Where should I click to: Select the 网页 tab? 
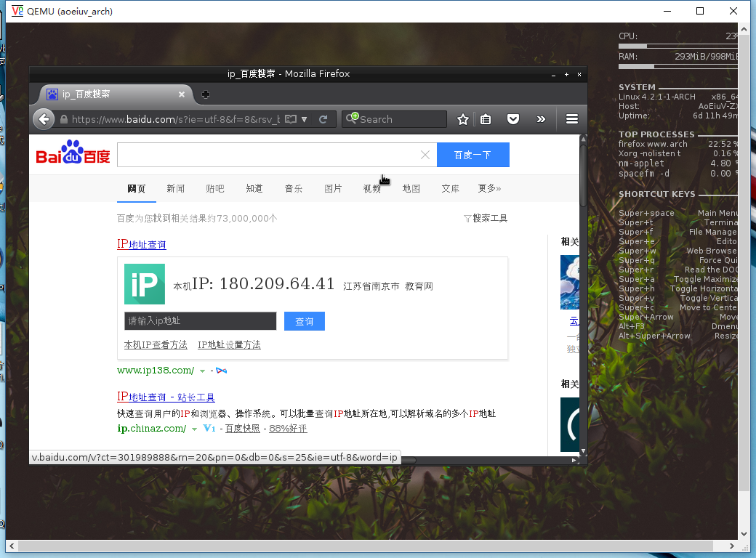click(137, 188)
